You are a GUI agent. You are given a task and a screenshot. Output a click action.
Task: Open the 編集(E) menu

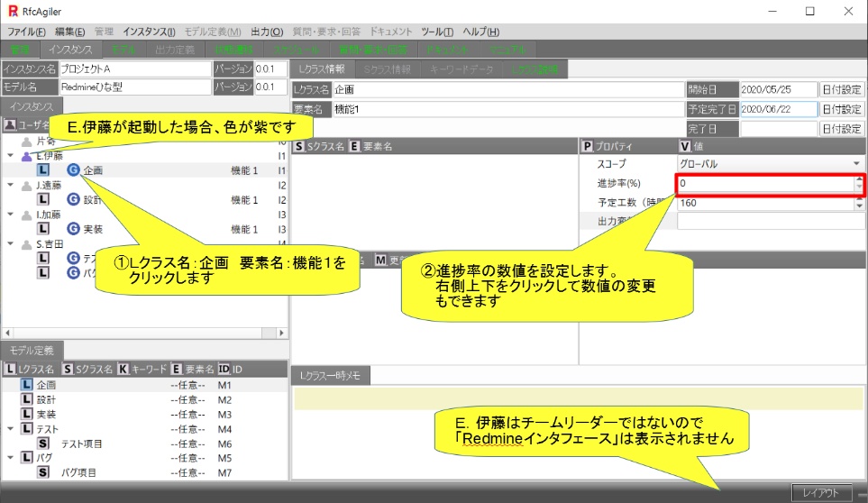coord(69,32)
